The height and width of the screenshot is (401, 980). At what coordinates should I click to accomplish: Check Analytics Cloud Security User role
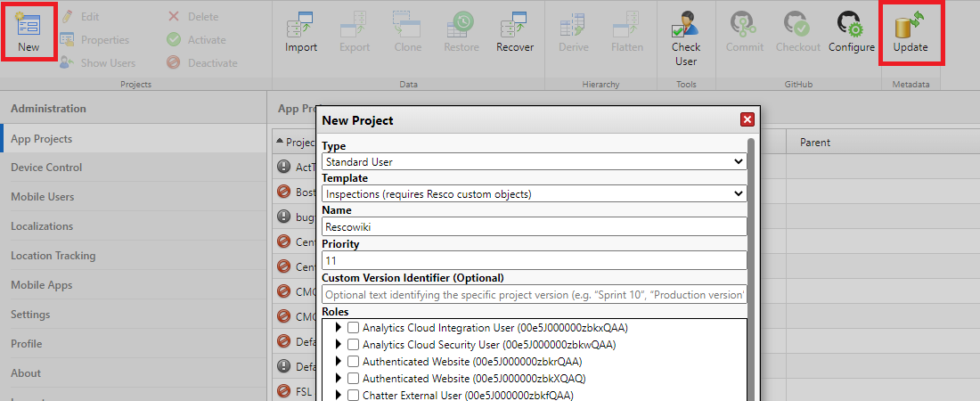pos(353,344)
